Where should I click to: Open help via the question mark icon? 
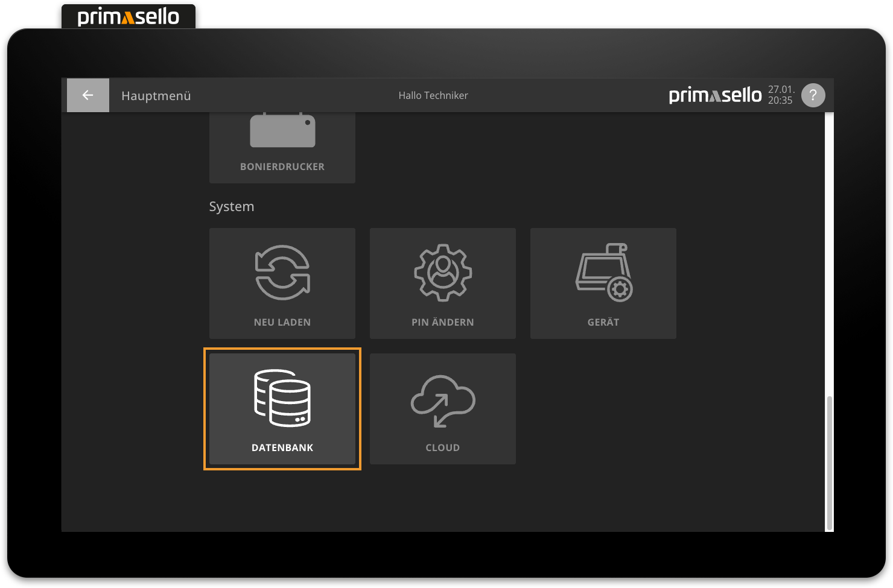(813, 95)
